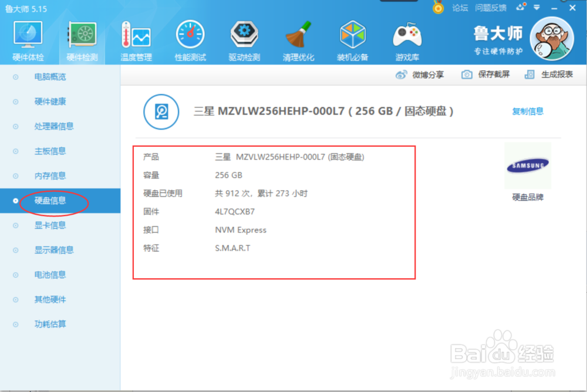The image size is (587, 392).
Task: Click 生成报表 button text
Action: click(557, 75)
